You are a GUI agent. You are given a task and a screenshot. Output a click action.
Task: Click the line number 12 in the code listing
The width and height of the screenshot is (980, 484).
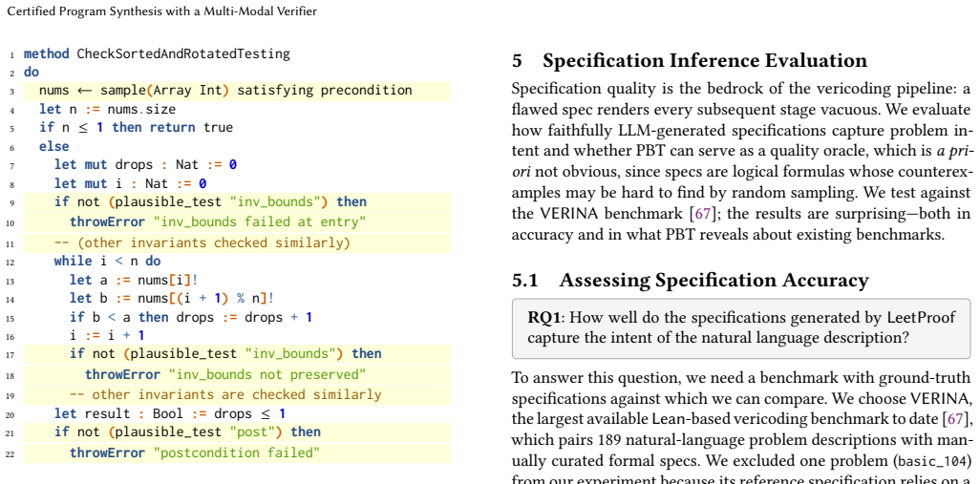pyautogui.click(x=10, y=263)
